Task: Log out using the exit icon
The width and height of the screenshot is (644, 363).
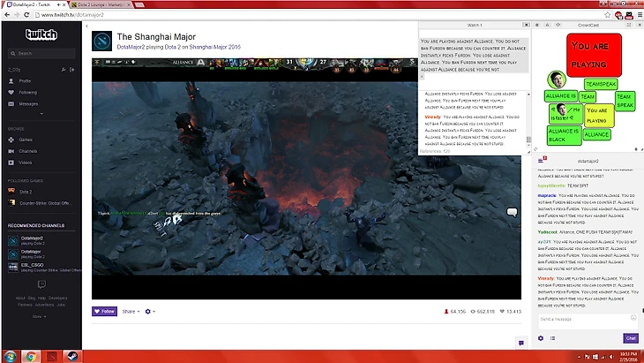Action: 72,70
